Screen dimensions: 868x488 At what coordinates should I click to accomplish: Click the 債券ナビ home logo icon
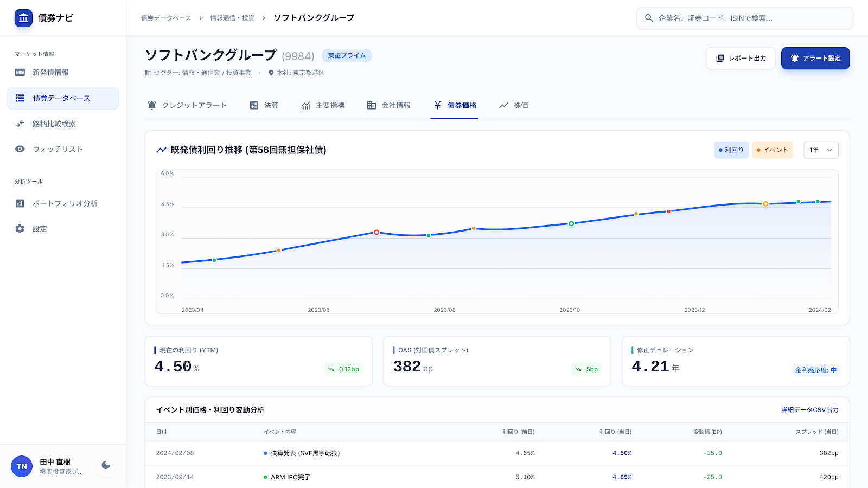pos(23,17)
